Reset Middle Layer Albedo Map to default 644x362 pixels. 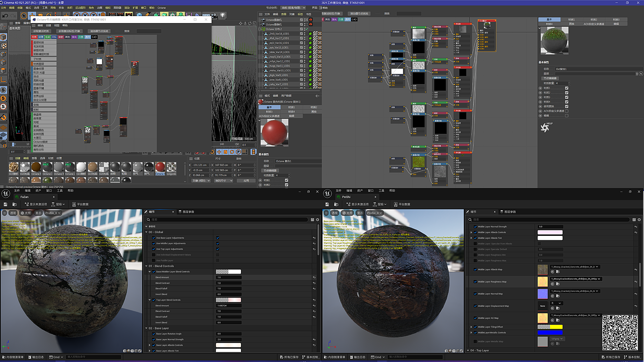coord(635,269)
